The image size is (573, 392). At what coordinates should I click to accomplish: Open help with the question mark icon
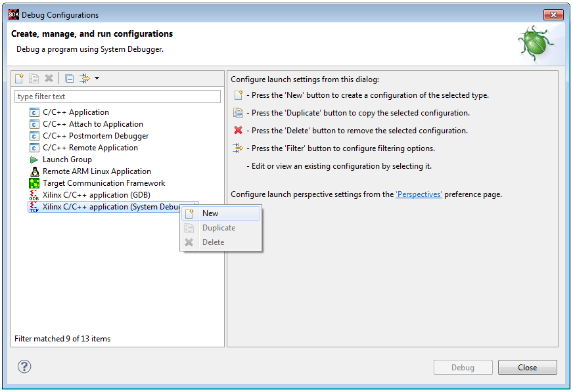pos(24,366)
